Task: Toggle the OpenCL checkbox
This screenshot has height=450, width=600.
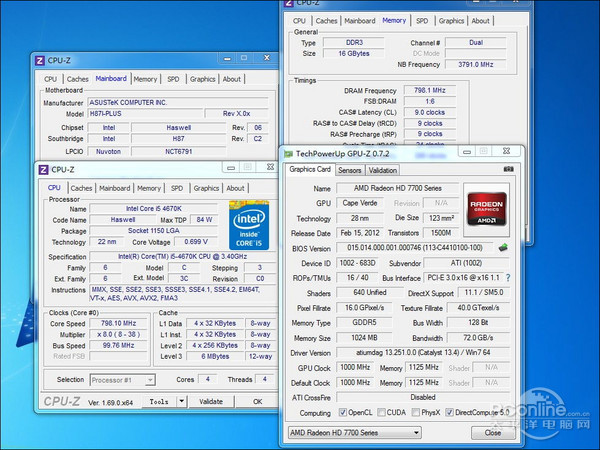Action: [x=343, y=412]
